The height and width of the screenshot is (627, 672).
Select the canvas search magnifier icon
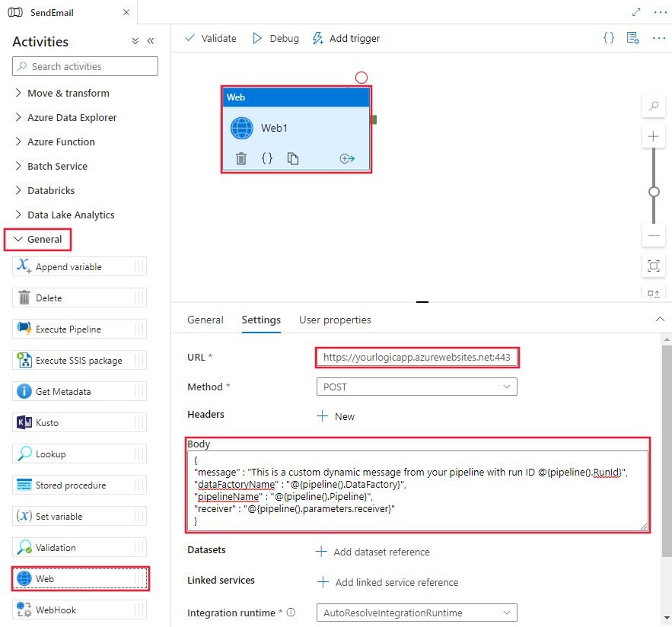tap(653, 106)
